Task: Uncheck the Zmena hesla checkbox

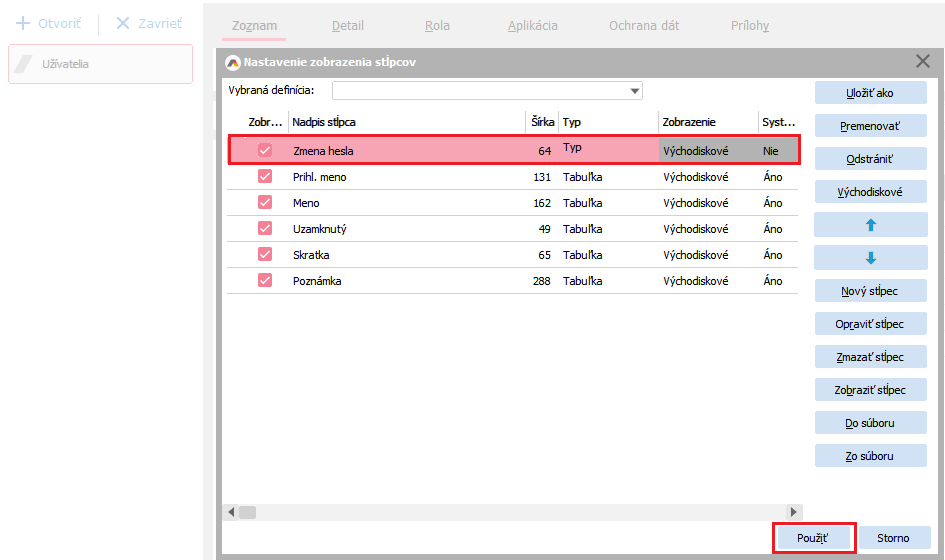Action: [265, 150]
